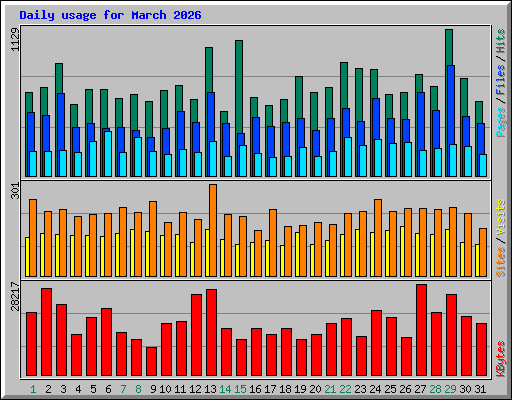Click day 27 on the x-axis
Viewport: 512px width, 400px height.
click(420, 389)
